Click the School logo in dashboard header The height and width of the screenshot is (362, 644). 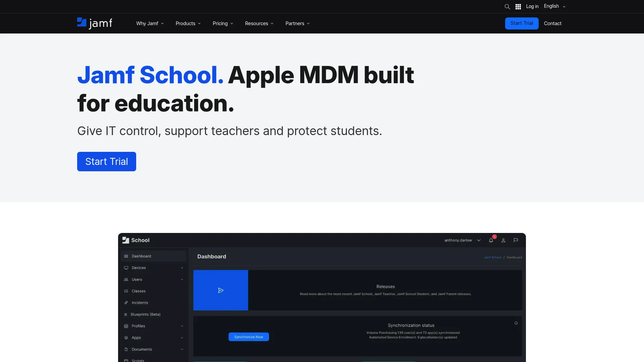click(x=136, y=240)
